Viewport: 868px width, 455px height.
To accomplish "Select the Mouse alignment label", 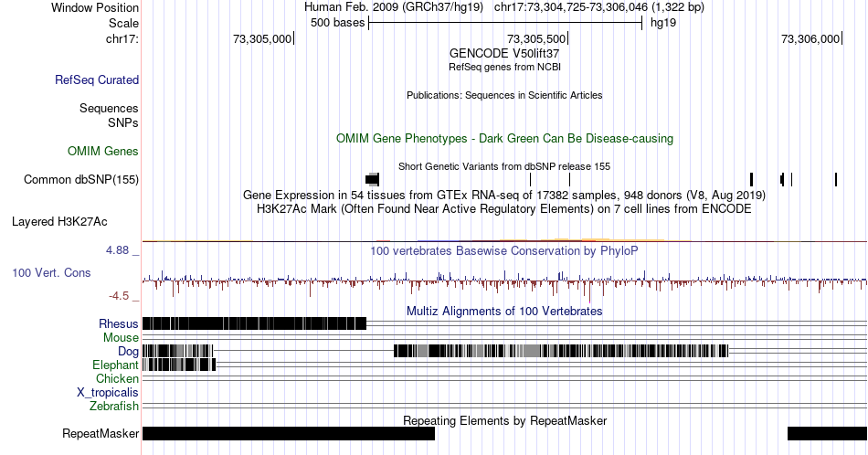I will [121, 338].
